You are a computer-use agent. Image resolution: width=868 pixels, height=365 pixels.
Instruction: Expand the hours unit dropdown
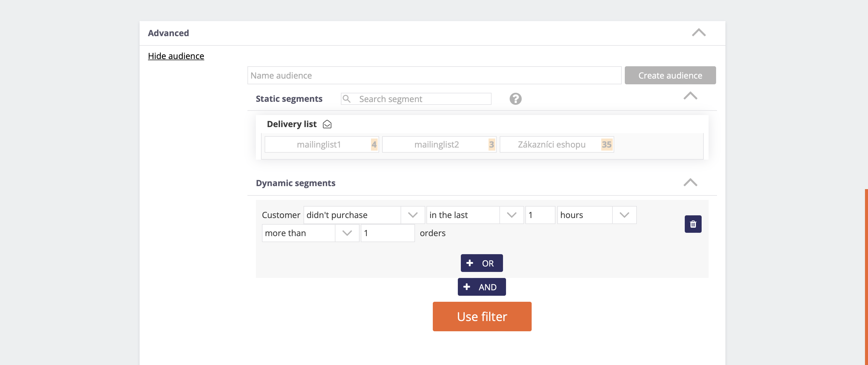point(624,215)
